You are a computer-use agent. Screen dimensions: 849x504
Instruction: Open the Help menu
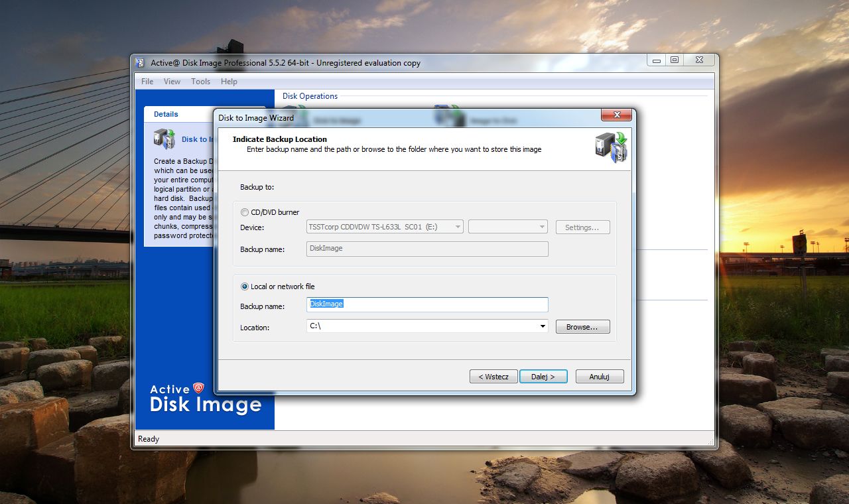point(229,82)
